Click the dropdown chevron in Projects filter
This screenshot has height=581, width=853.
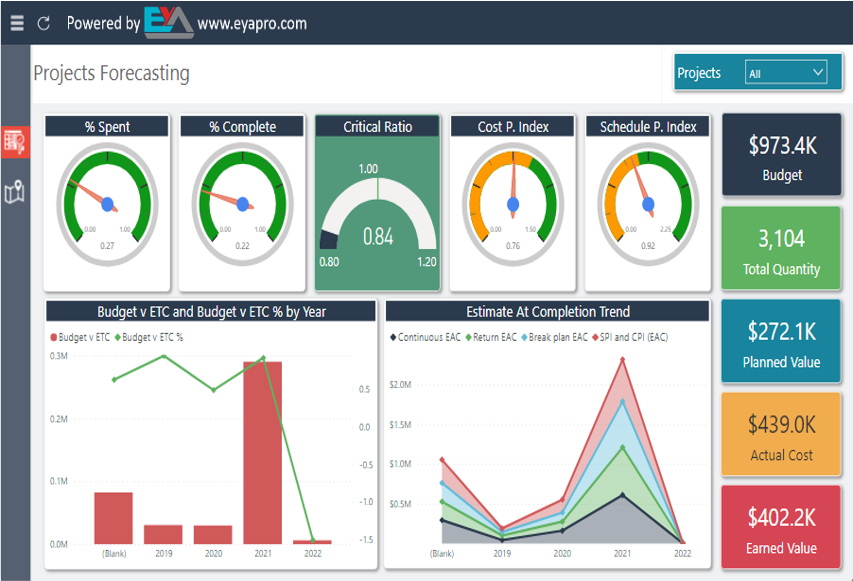coord(817,72)
